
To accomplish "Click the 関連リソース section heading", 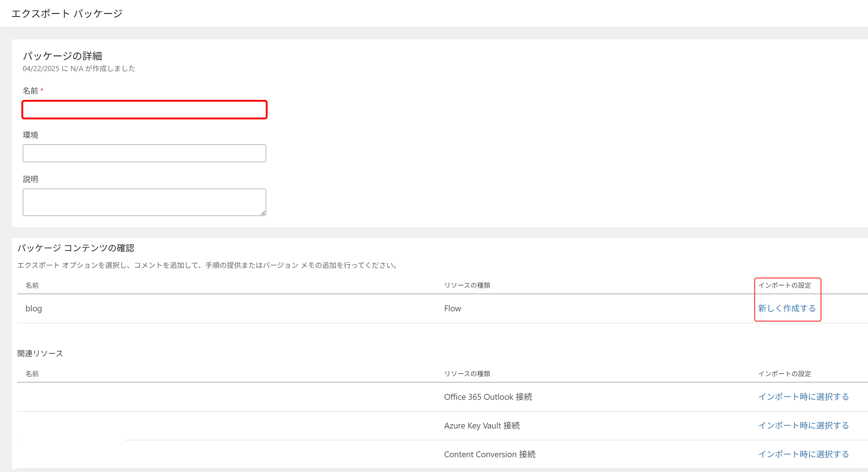I will pos(40,353).
